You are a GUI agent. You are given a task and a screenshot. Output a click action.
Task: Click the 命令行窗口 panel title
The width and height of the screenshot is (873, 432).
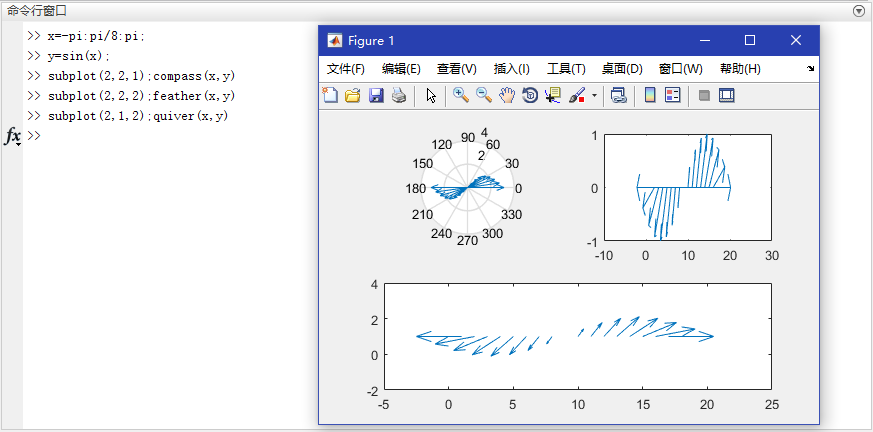tap(37, 11)
